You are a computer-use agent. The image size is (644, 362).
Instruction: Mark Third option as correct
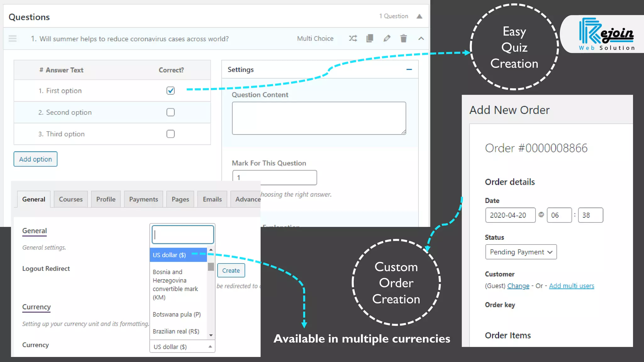click(170, 134)
